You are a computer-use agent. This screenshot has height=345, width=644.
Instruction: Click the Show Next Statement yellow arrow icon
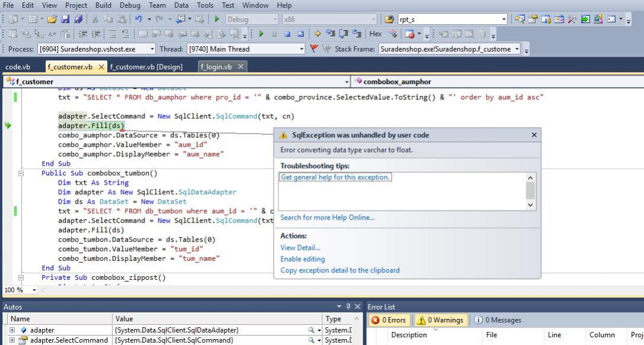click(318, 34)
